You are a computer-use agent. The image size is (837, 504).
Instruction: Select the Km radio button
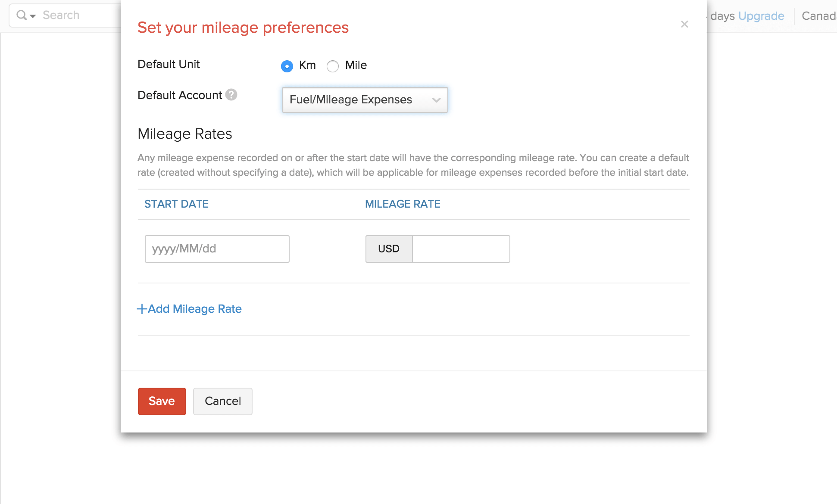pyautogui.click(x=287, y=65)
